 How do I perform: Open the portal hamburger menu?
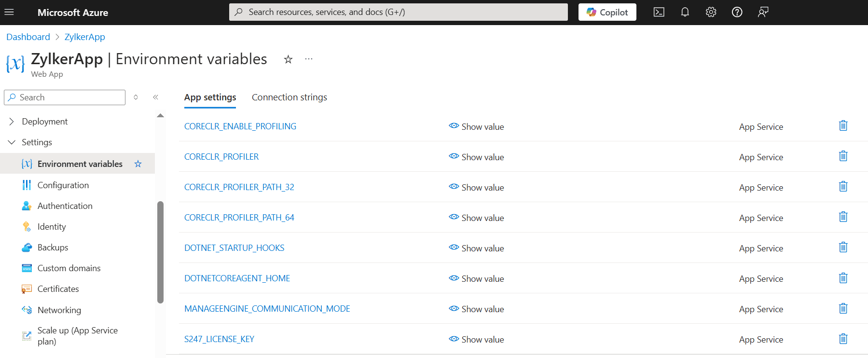tap(9, 12)
